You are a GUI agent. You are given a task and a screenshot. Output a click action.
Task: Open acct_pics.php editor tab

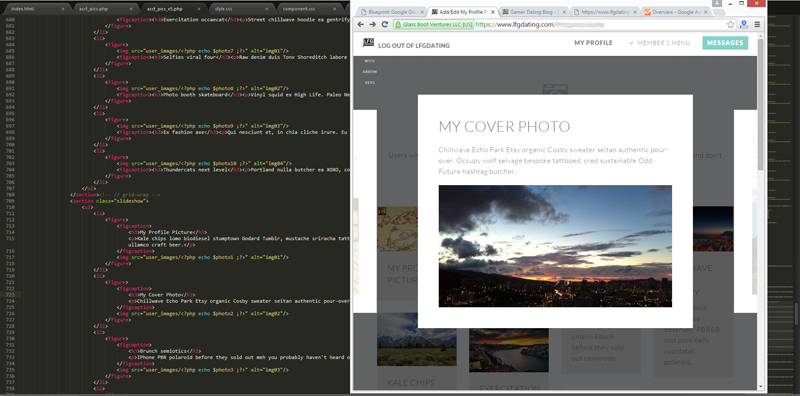coord(105,9)
